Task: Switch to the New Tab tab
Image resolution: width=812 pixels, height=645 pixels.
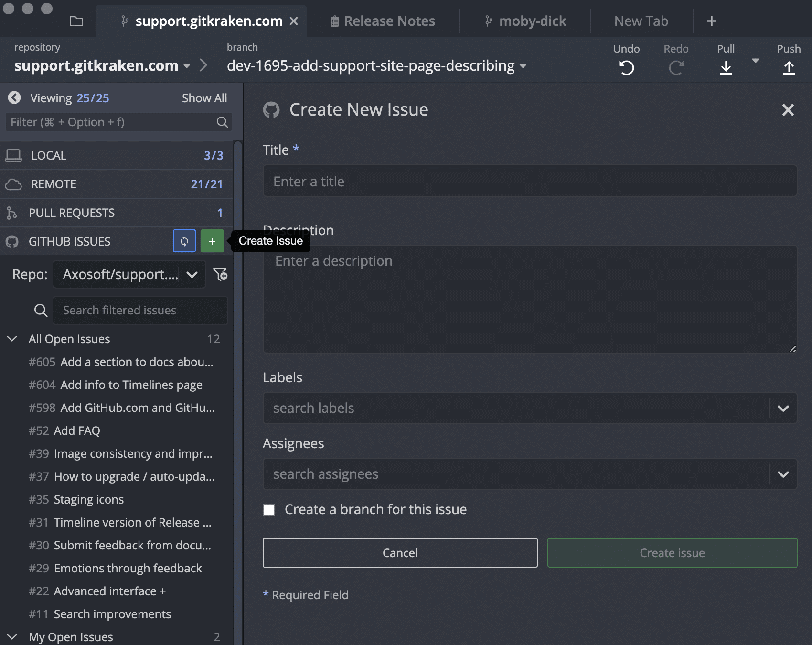Action: click(641, 21)
